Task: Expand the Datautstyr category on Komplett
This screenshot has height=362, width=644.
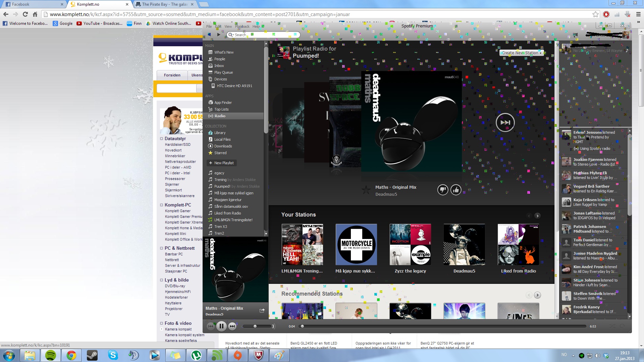Action: 161,138
